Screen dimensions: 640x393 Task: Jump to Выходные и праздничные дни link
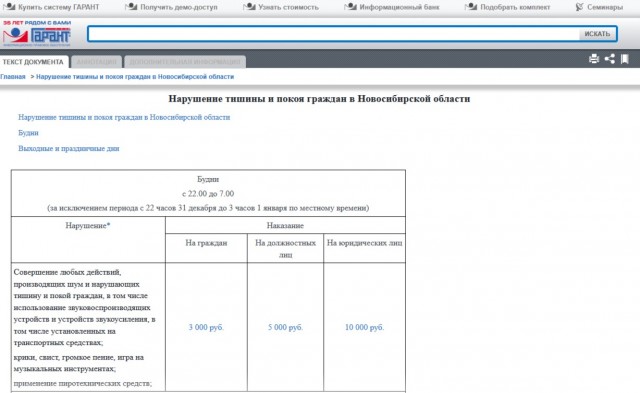pos(69,149)
